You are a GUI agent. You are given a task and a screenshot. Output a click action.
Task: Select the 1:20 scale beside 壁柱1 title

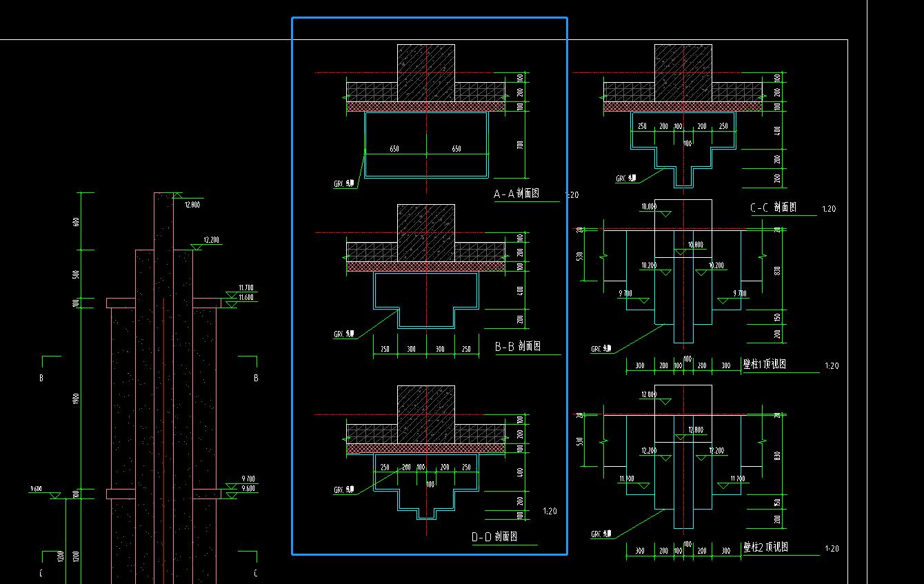pos(832,366)
